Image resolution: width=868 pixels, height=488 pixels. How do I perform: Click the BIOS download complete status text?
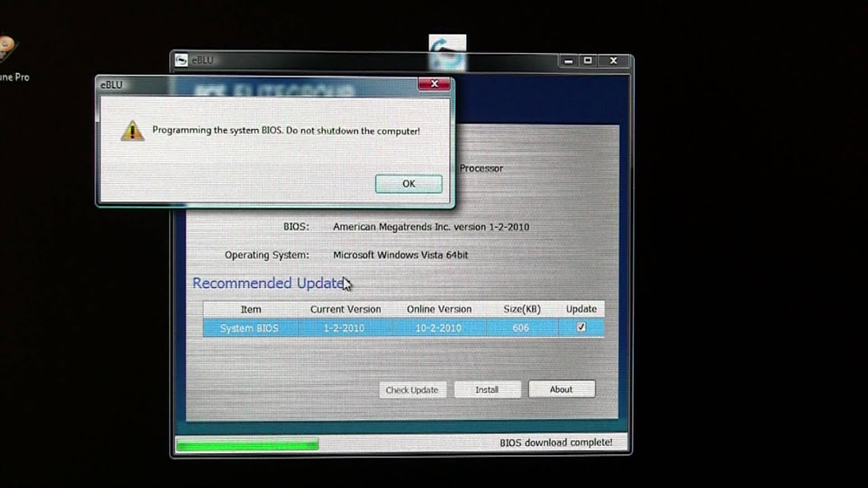click(x=556, y=443)
